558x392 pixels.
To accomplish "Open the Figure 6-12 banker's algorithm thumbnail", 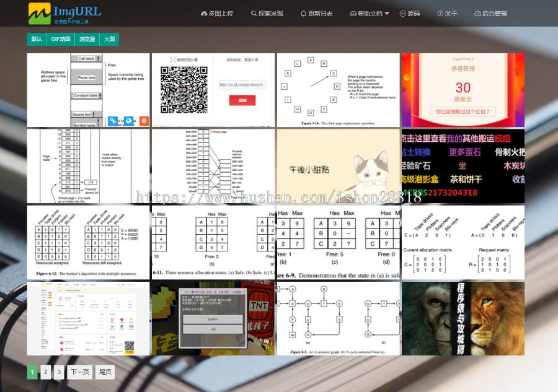I will pos(88,242).
